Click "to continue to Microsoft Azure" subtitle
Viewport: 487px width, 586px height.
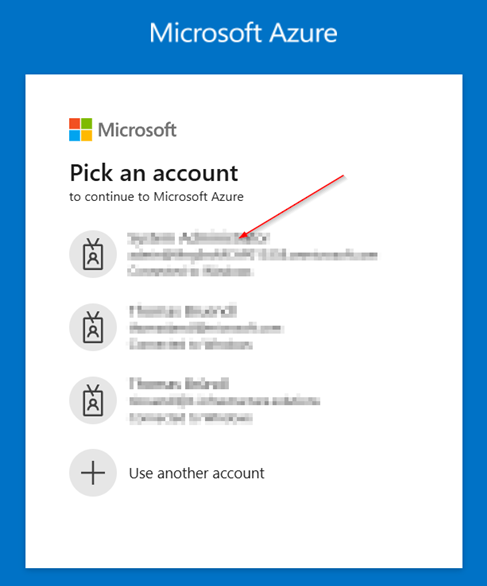(156, 197)
